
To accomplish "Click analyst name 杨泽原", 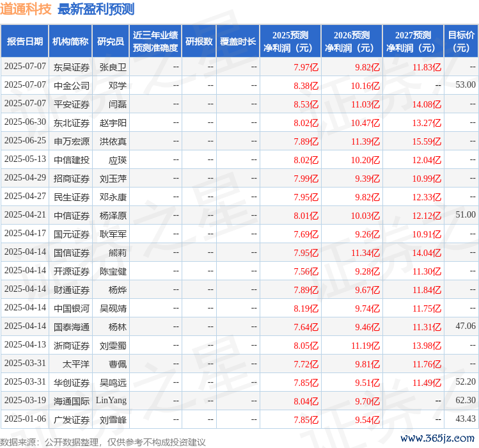I will pyautogui.click(x=113, y=216).
